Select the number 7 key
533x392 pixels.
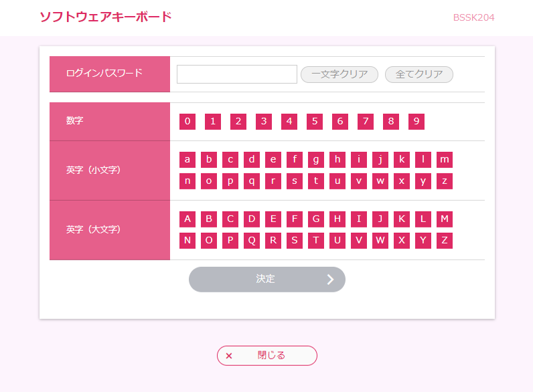click(x=366, y=122)
